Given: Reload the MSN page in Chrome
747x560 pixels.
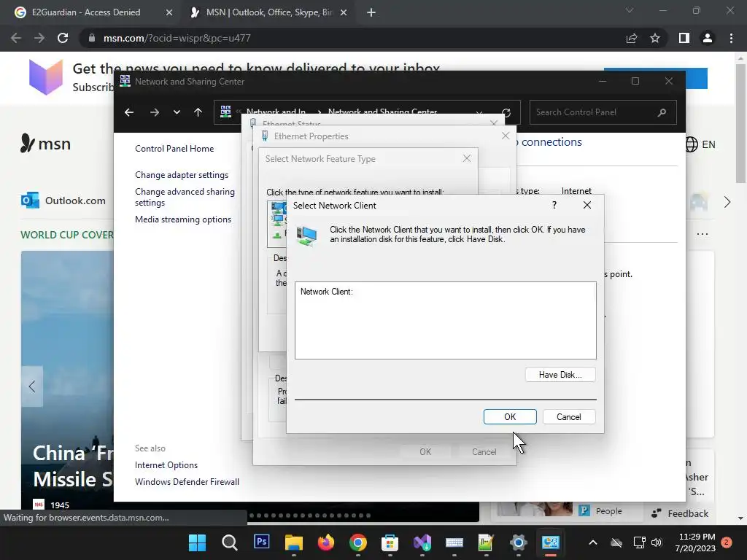Looking at the screenshot, I should tap(63, 38).
